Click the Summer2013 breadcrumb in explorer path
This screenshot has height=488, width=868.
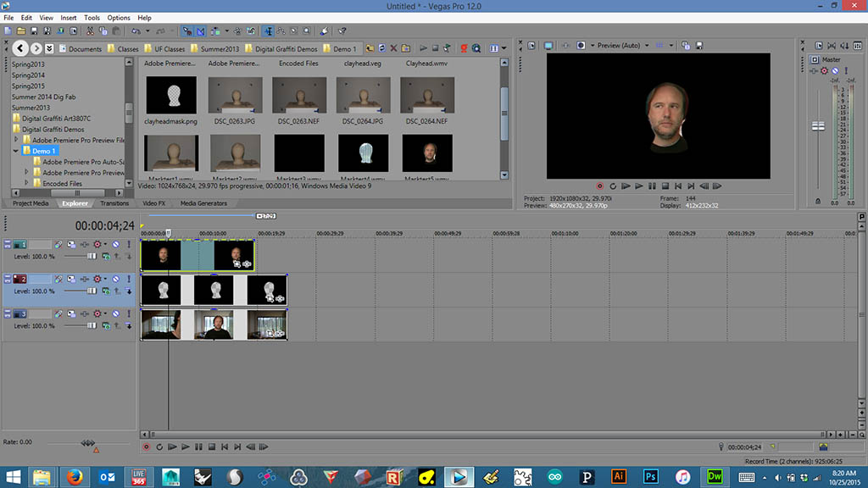click(x=219, y=49)
